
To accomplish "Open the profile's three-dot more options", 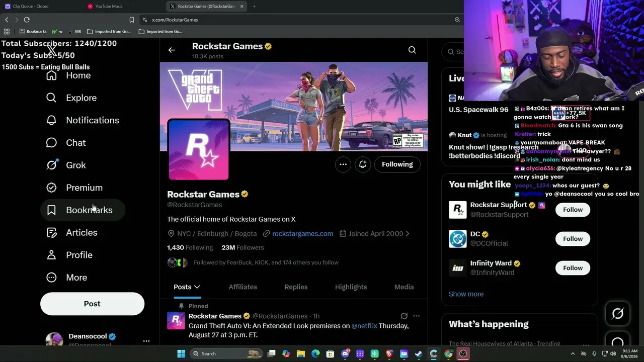I will tap(343, 164).
